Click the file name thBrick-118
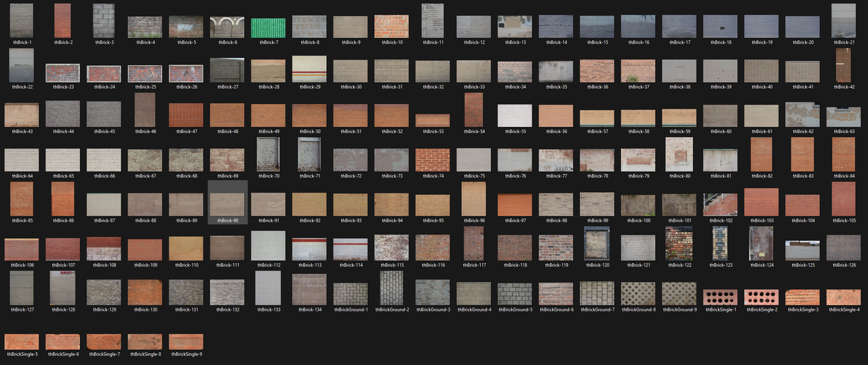The width and height of the screenshot is (868, 365). [515, 265]
